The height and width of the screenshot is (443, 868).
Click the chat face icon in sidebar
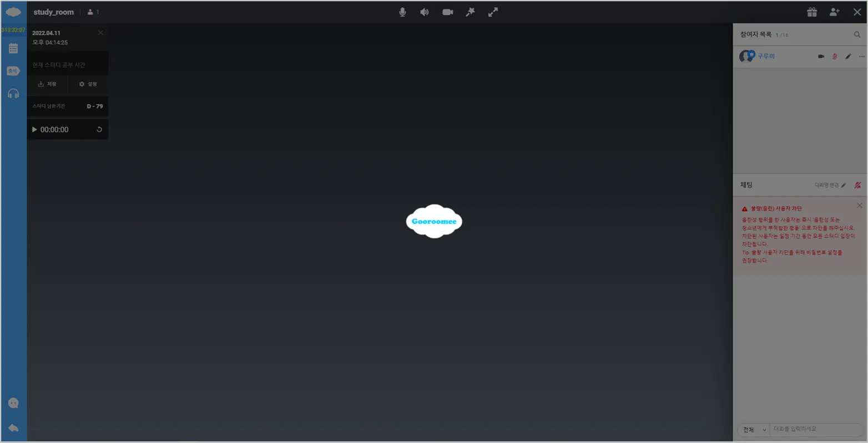(x=13, y=403)
